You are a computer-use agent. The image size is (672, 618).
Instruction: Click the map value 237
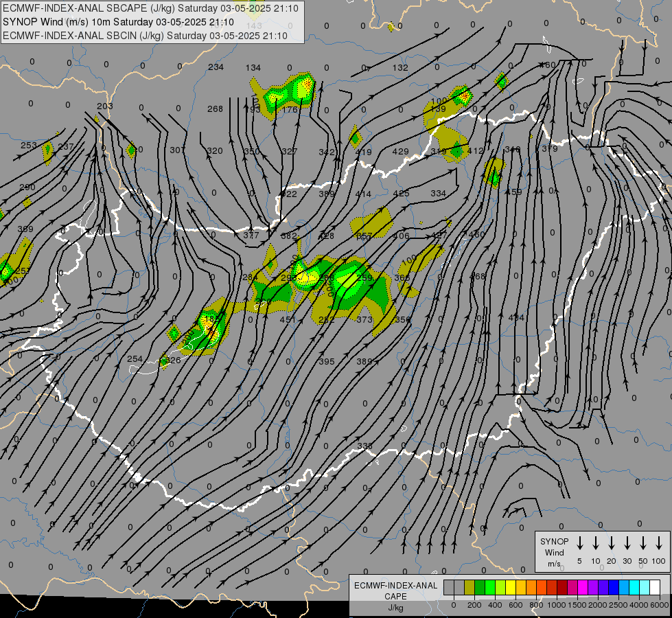click(x=66, y=147)
